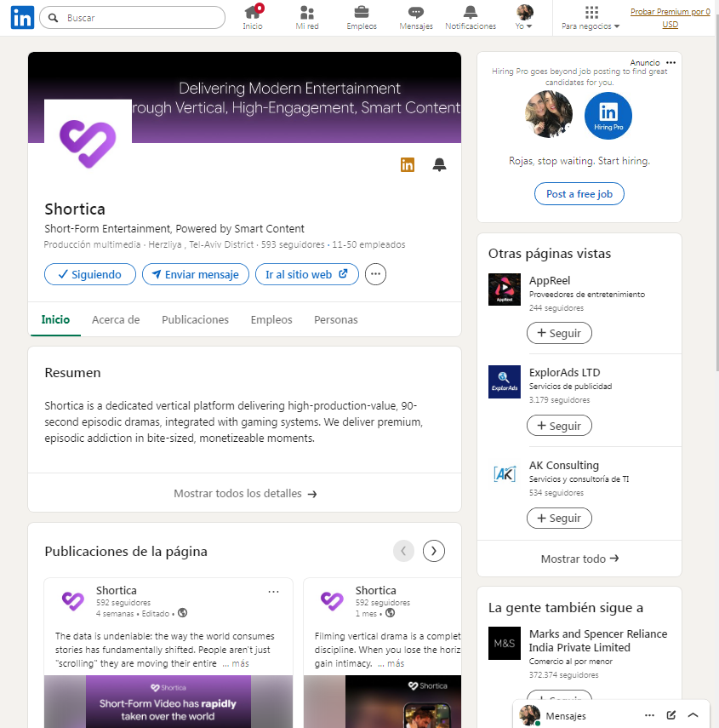
Task: Open the LinkedIn home logo
Action: pyautogui.click(x=22, y=18)
